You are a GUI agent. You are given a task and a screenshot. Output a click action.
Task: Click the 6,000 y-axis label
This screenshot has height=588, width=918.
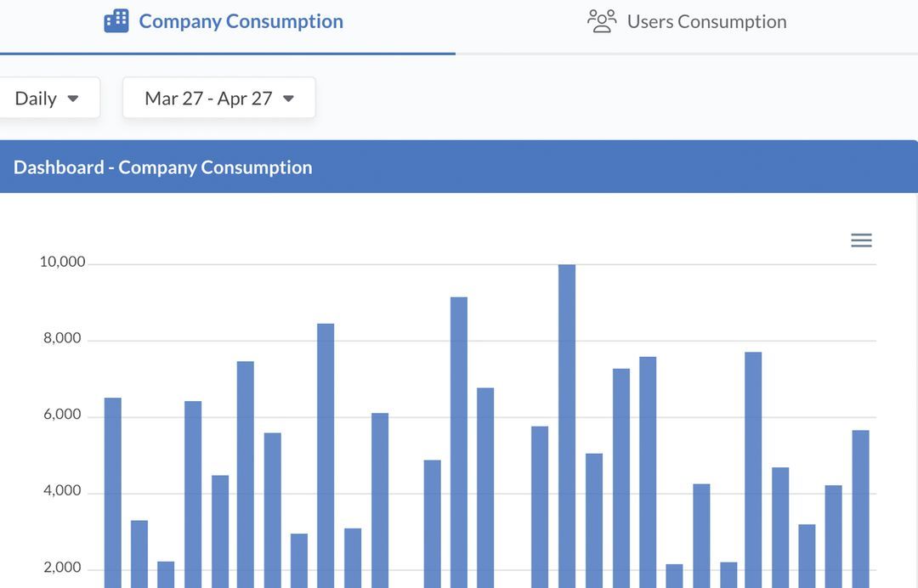click(x=62, y=415)
